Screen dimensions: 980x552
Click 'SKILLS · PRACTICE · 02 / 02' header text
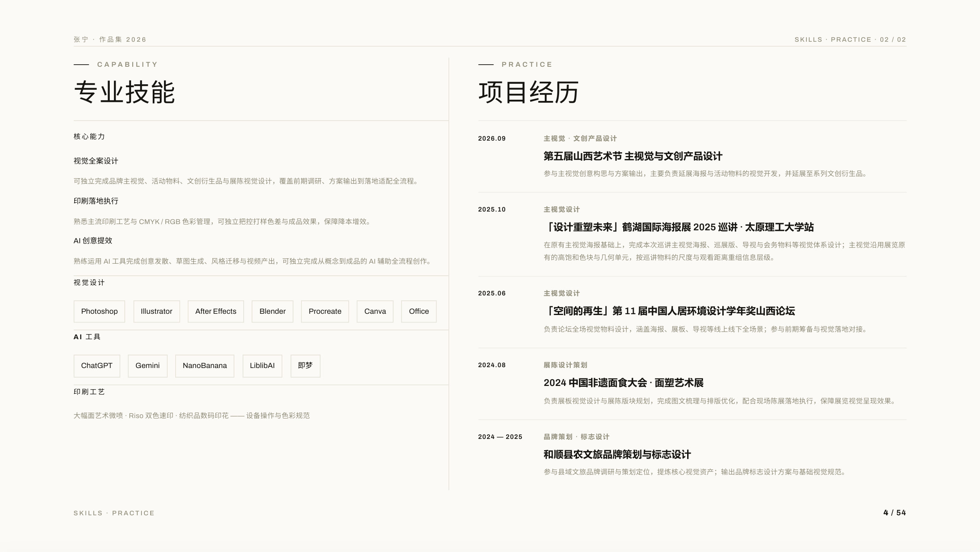point(850,40)
